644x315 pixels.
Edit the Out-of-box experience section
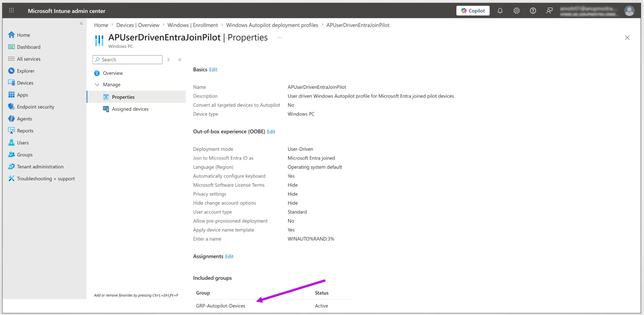[271, 131]
